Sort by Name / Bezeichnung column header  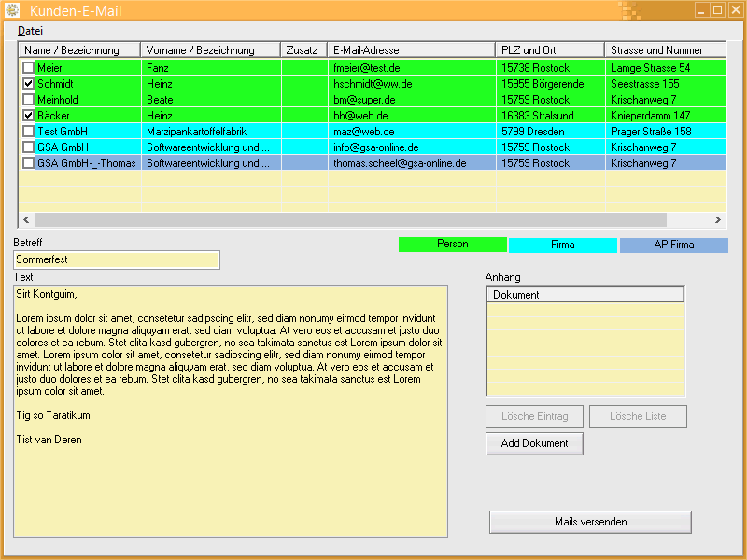tap(79, 50)
